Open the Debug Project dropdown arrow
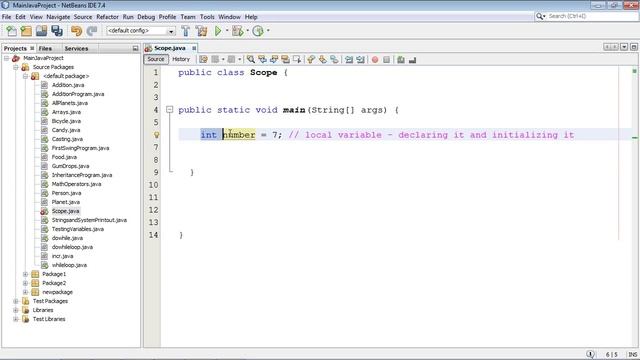Viewport: 640px width, 360px height. pyautogui.click(x=247, y=31)
